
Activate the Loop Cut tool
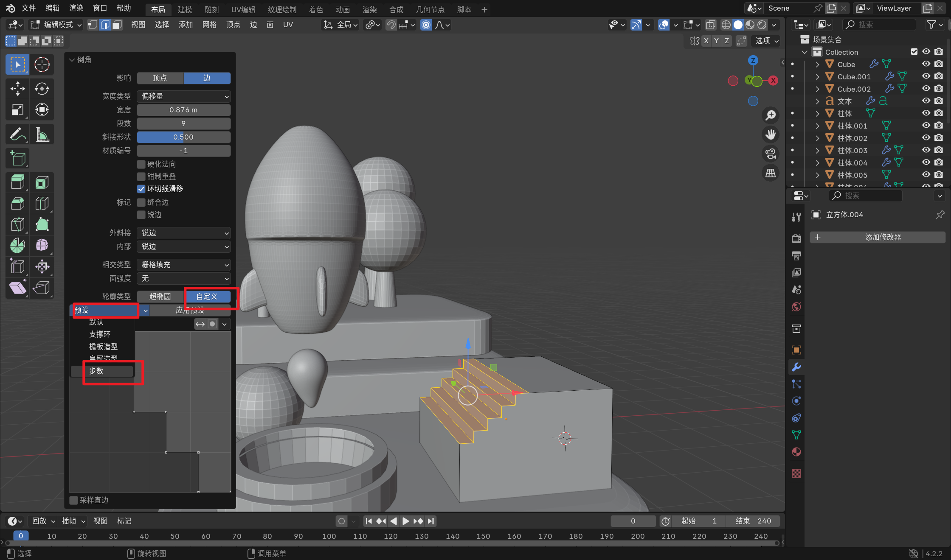click(42, 204)
